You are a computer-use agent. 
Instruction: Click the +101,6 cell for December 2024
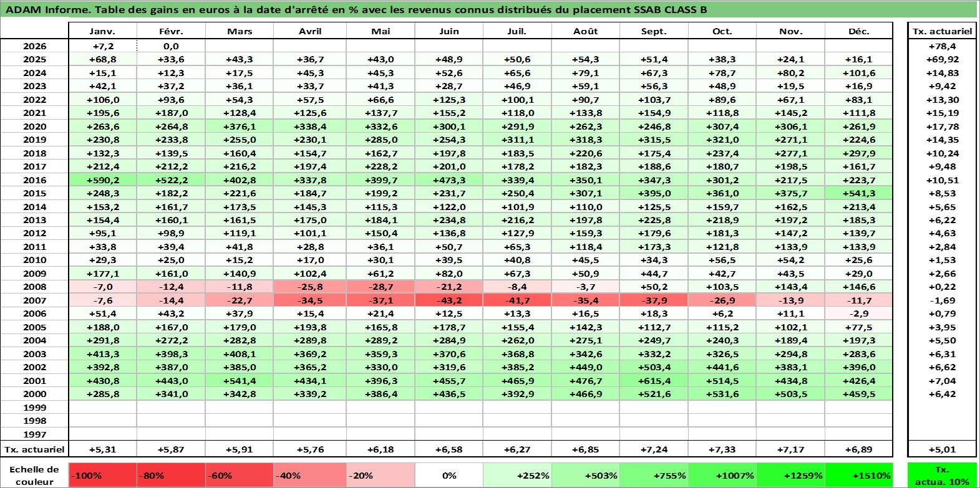point(859,73)
